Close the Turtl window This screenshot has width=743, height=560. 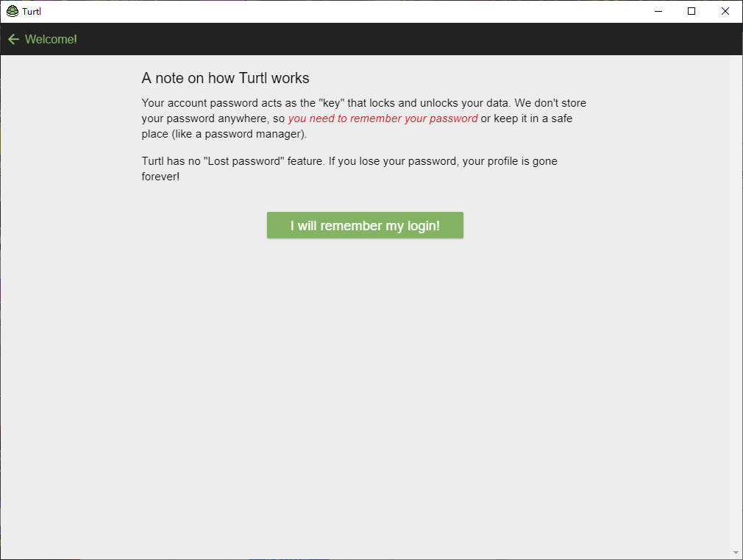725,11
